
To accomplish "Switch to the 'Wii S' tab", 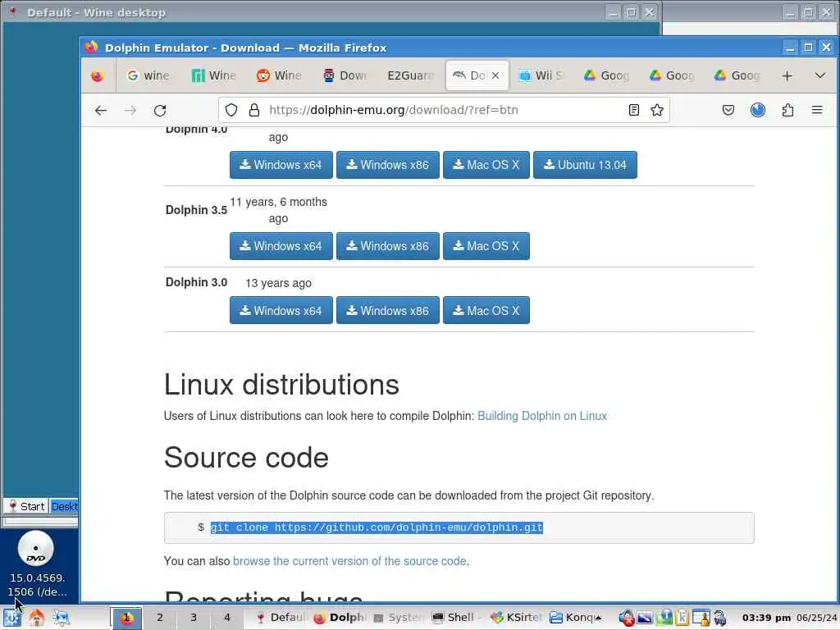I will click(x=541, y=76).
